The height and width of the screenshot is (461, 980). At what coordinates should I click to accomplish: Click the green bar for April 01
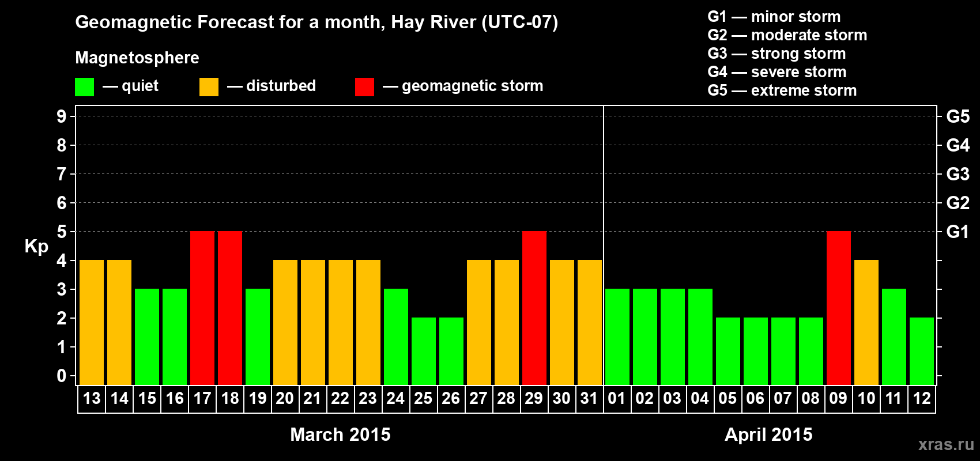pos(617,337)
